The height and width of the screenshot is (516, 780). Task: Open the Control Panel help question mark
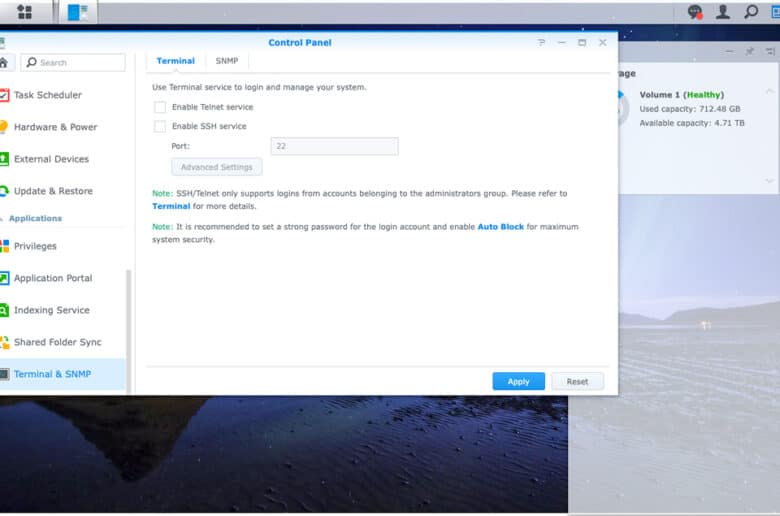(541, 43)
